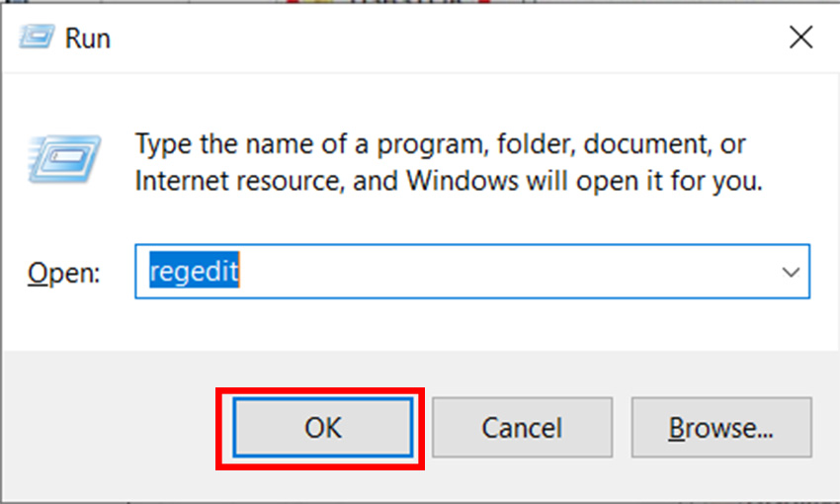Click empty space right of regedit in field
The height and width of the screenshot is (504, 840).
point(514,272)
